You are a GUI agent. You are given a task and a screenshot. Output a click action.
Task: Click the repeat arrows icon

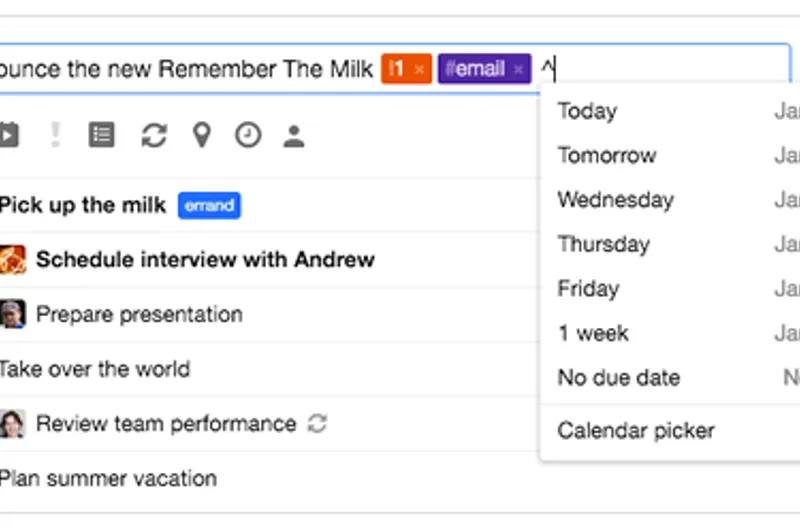click(154, 136)
